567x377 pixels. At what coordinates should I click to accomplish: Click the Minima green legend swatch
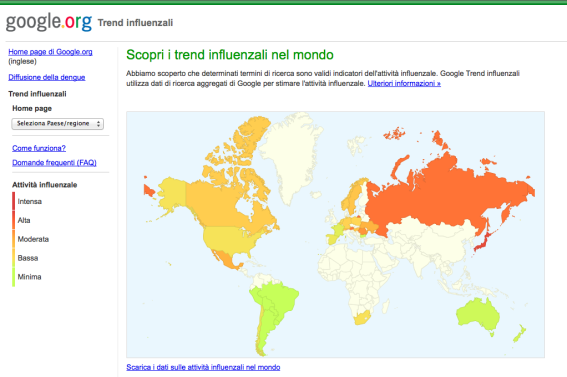14,277
